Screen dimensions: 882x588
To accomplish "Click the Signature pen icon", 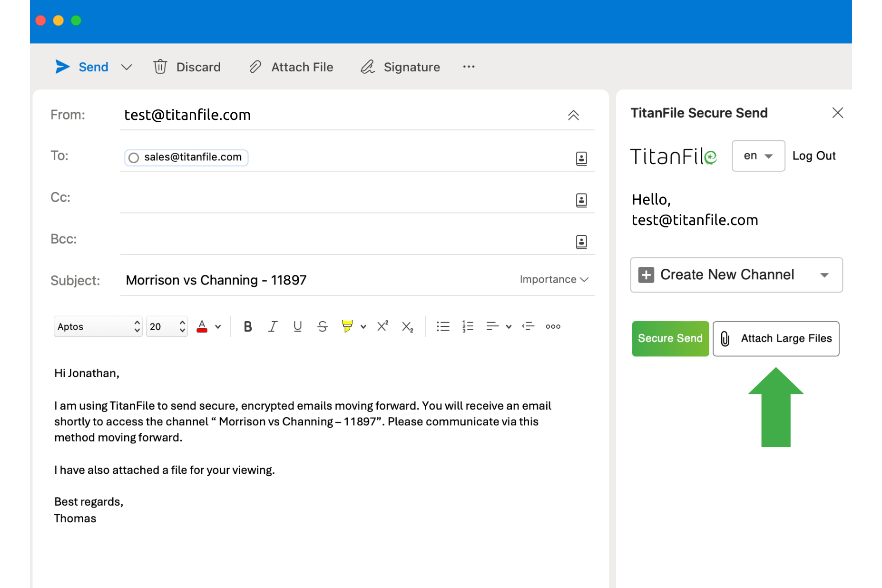I will (x=368, y=67).
